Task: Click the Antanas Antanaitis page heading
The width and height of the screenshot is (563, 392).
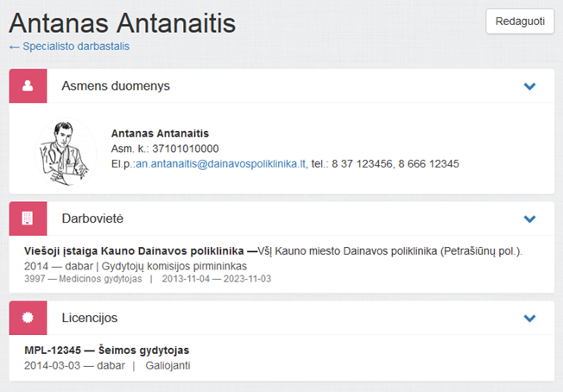Action: pyautogui.click(x=122, y=22)
